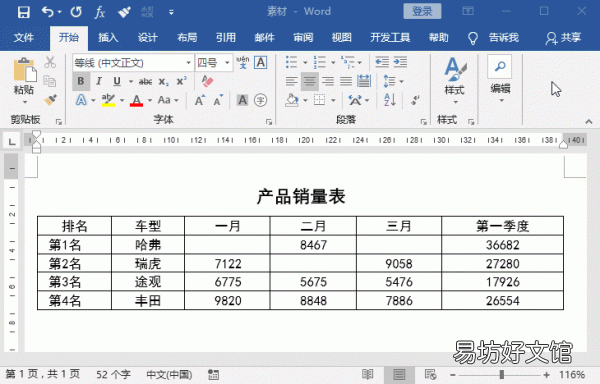Click the 登录 sign-in button
The image size is (600, 384).
point(422,11)
